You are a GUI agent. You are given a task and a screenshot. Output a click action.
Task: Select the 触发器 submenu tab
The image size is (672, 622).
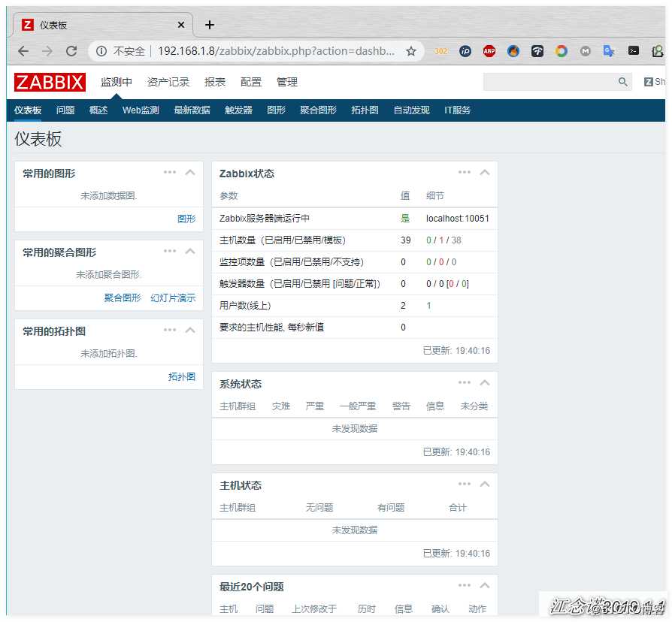[238, 110]
